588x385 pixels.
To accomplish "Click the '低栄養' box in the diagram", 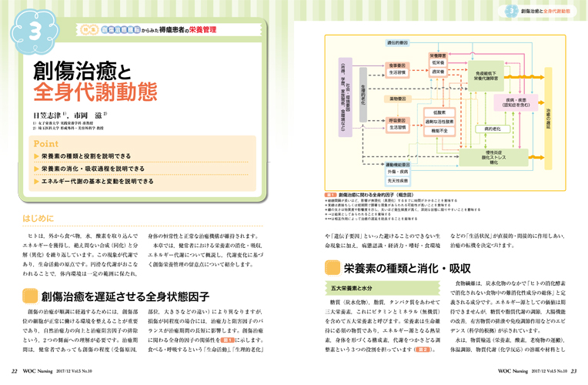I will pyautogui.click(x=438, y=63).
